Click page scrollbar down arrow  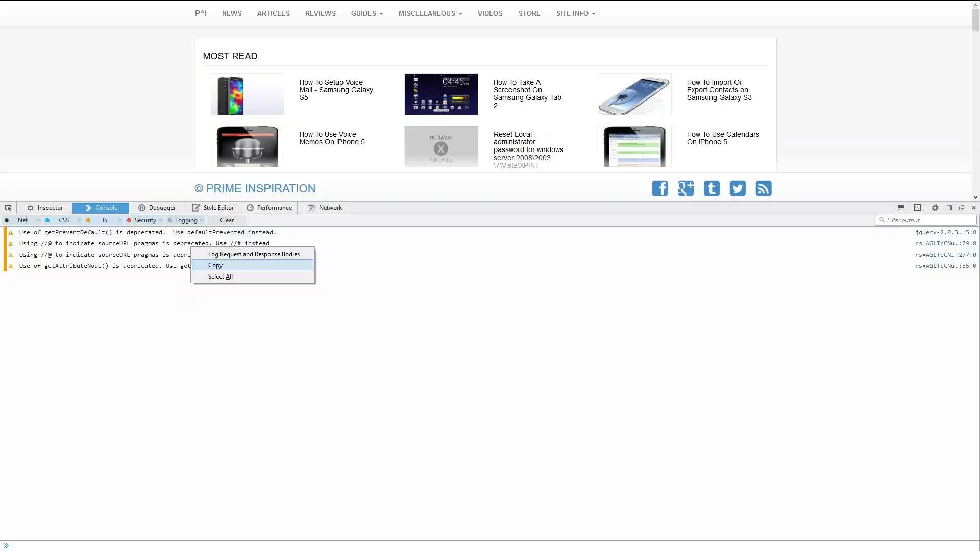[x=975, y=197]
